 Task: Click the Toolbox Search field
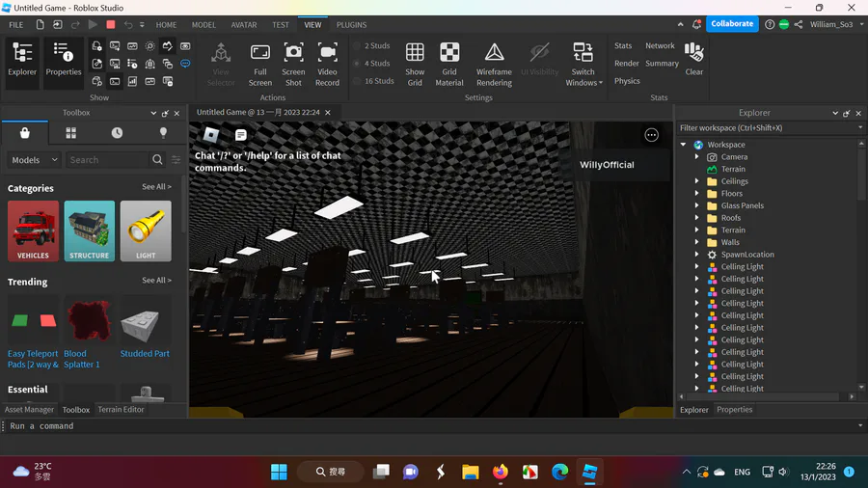point(107,160)
